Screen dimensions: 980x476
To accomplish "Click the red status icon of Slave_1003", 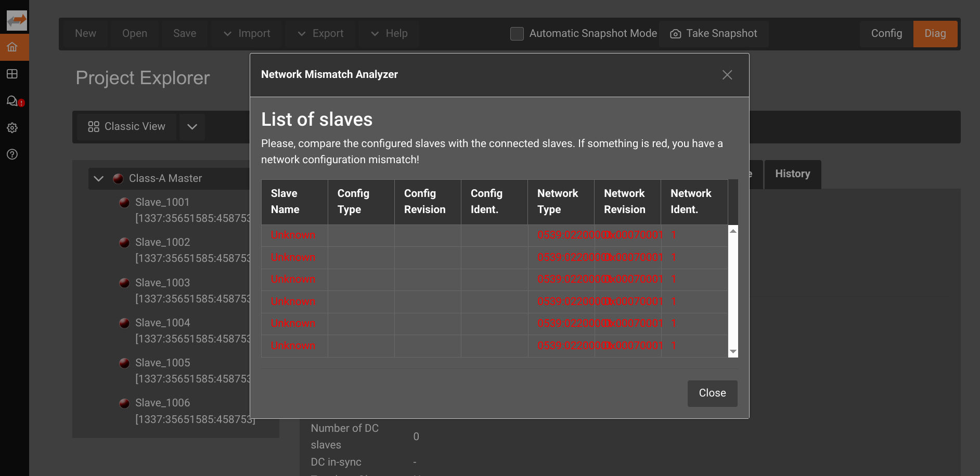I will (x=124, y=283).
